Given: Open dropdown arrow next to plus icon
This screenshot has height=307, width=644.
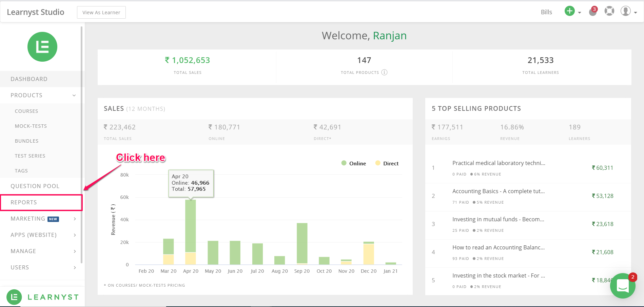Looking at the screenshot, I should (x=580, y=13).
